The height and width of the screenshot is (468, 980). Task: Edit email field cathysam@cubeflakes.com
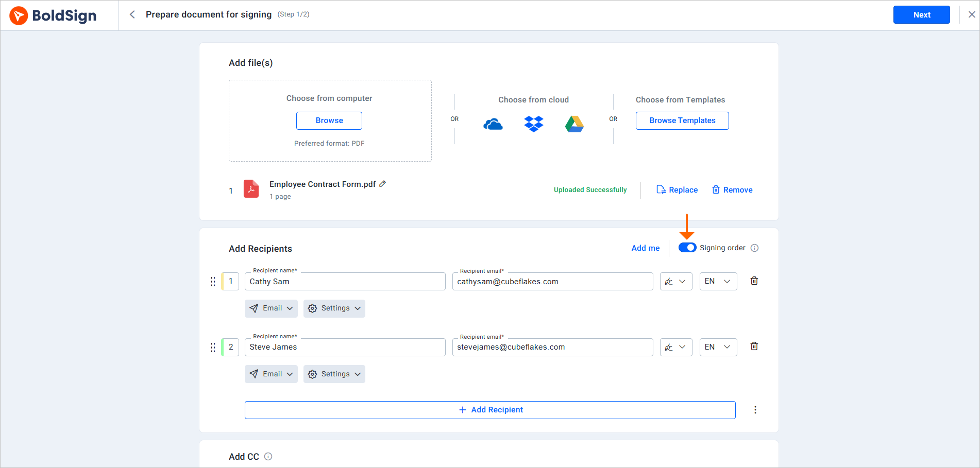(552, 282)
